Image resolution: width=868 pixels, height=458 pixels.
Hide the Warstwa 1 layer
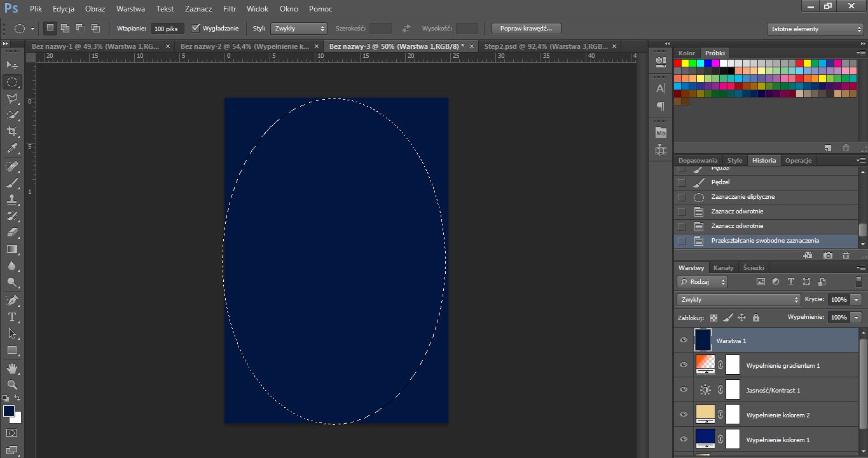[684, 340]
